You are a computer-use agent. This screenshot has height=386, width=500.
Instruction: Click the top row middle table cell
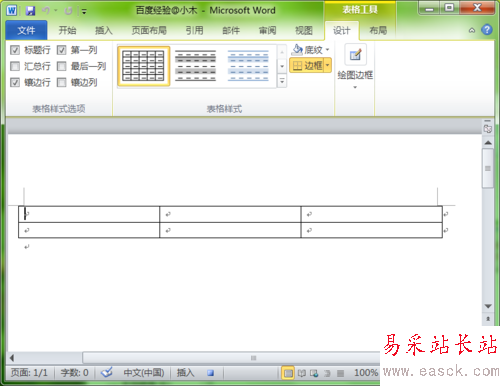click(230, 214)
